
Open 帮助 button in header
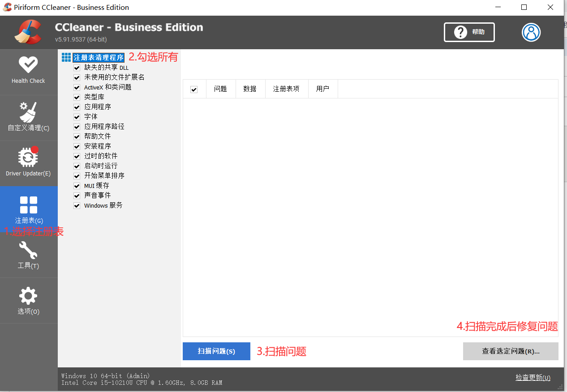click(x=469, y=32)
